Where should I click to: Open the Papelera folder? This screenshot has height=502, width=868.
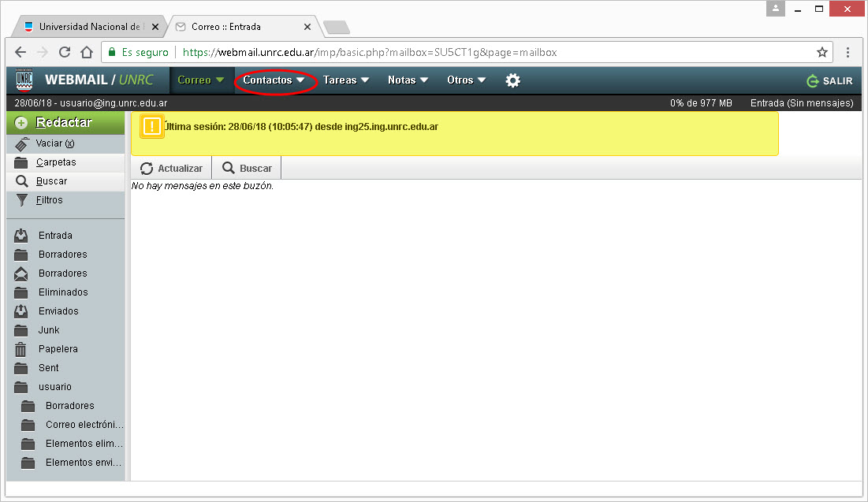[x=58, y=348]
